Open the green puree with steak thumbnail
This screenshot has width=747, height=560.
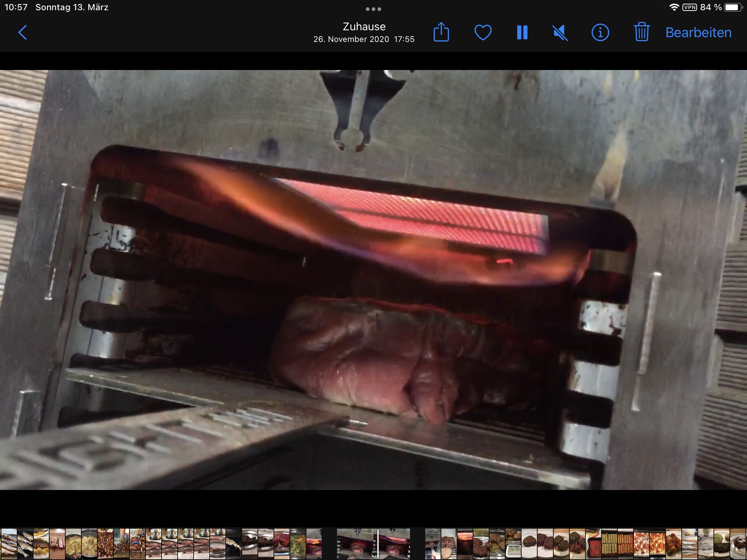[x=722, y=544]
